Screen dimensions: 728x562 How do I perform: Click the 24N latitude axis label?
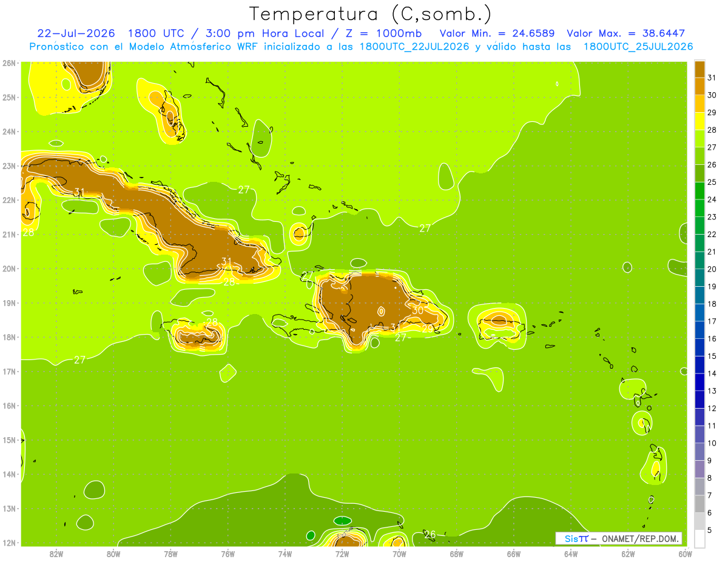[8, 132]
